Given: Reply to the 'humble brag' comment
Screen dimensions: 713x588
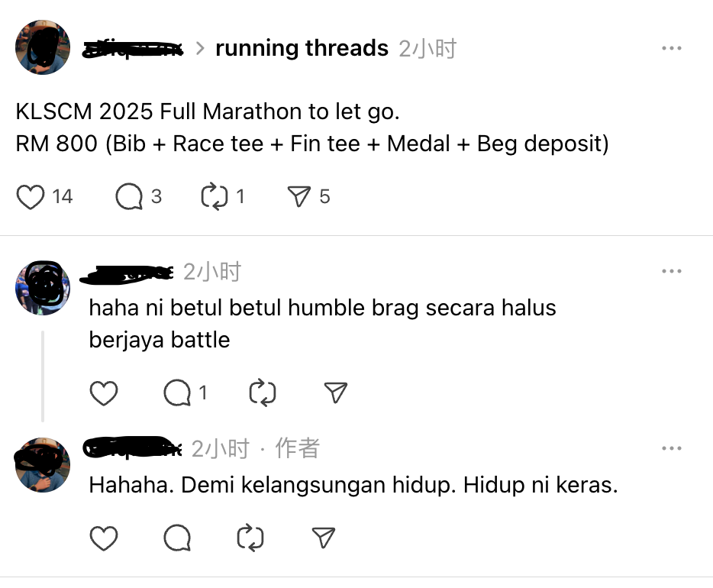Looking at the screenshot, I should click(x=177, y=393).
